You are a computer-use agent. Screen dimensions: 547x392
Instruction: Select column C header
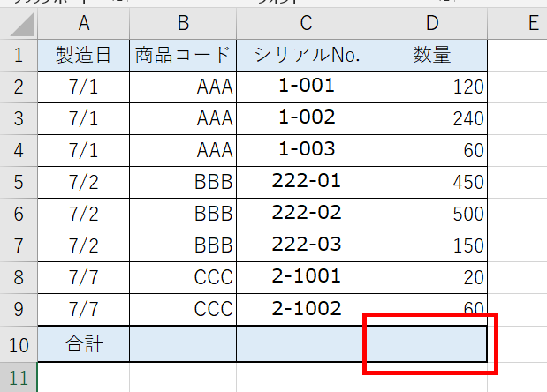(x=307, y=23)
